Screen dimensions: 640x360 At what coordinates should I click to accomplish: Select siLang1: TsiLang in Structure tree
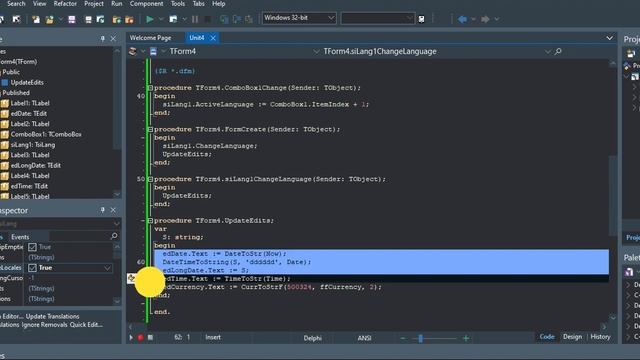(33, 144)
